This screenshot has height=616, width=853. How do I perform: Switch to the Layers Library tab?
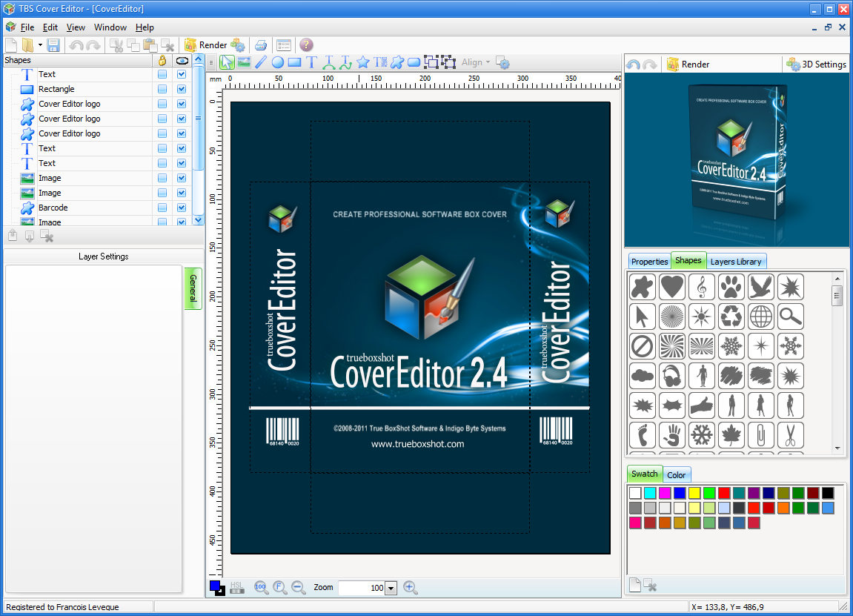[735, 262]
